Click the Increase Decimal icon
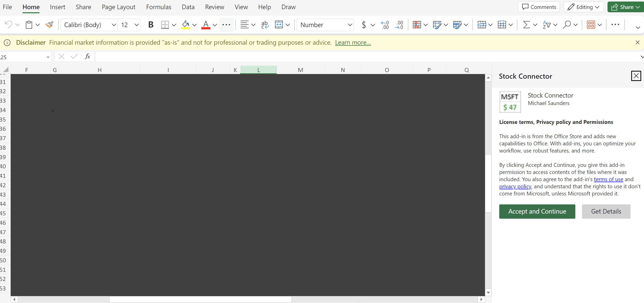Image resolution: width=644 pixels, height=303 pixels. click(385, 25)
